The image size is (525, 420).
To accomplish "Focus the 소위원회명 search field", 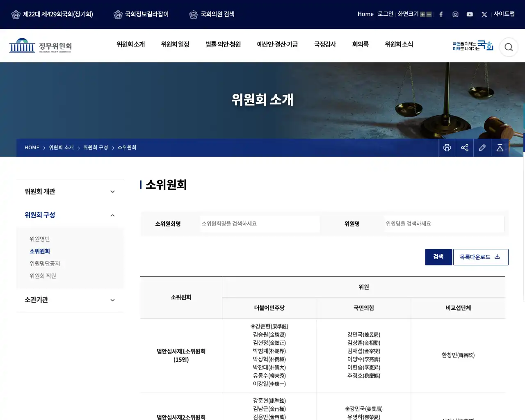I will pos(260,224).
